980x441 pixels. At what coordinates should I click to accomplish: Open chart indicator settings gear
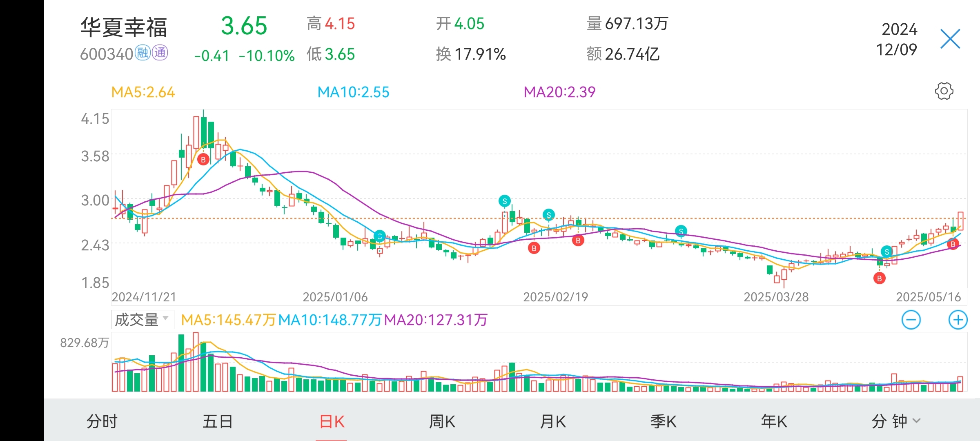coord(944,91)
